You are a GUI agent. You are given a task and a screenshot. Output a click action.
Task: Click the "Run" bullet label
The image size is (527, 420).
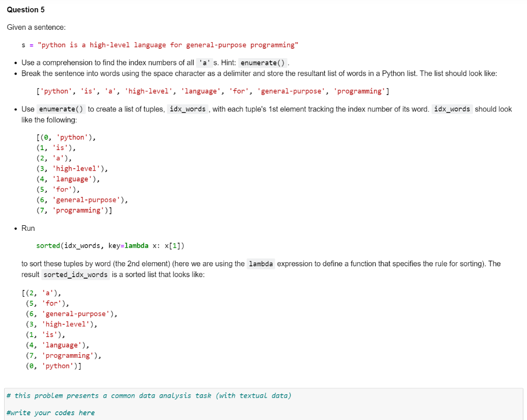point(28,228)
